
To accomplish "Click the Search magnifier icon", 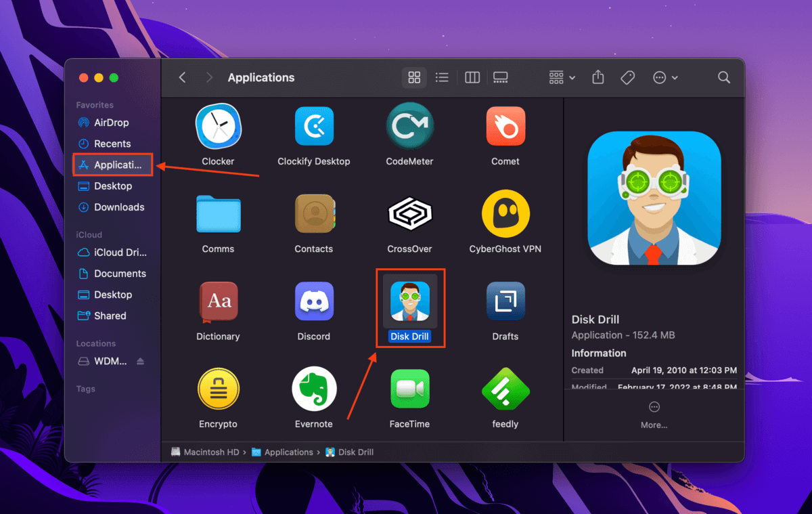I will pos(724,78).
